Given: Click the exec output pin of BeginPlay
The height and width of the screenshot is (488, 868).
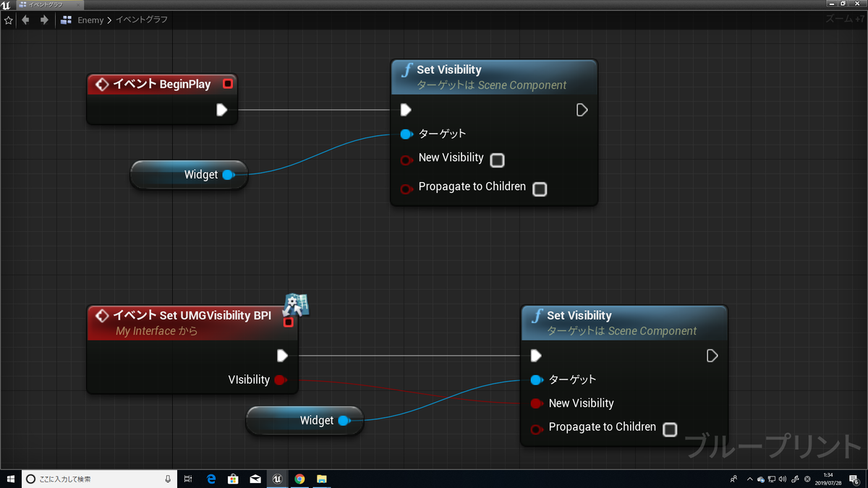Looking at the screenshot, I should [222, 110].
